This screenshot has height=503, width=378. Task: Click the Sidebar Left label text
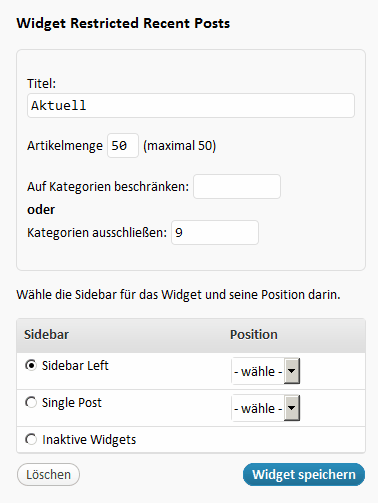click(x=75, y=366)
